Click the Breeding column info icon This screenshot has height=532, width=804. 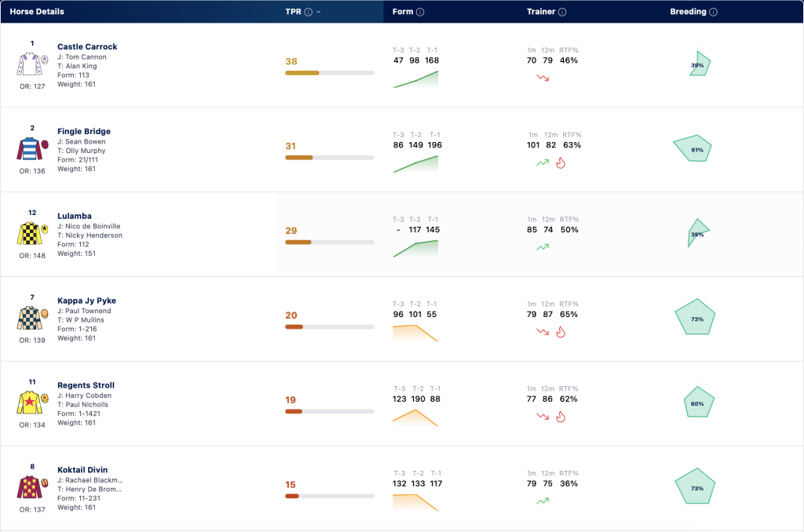[713, 12]
